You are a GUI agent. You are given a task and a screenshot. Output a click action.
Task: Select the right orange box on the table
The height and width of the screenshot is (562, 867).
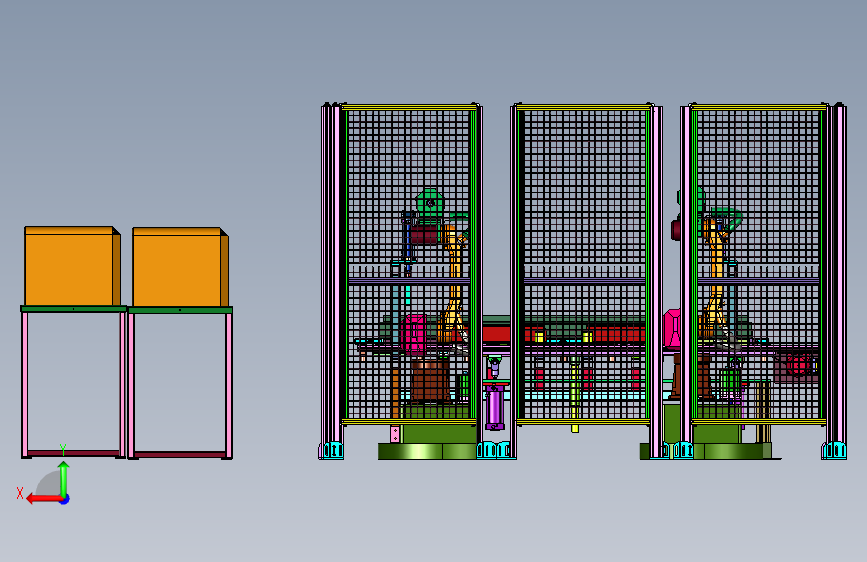tap(180, 267)
